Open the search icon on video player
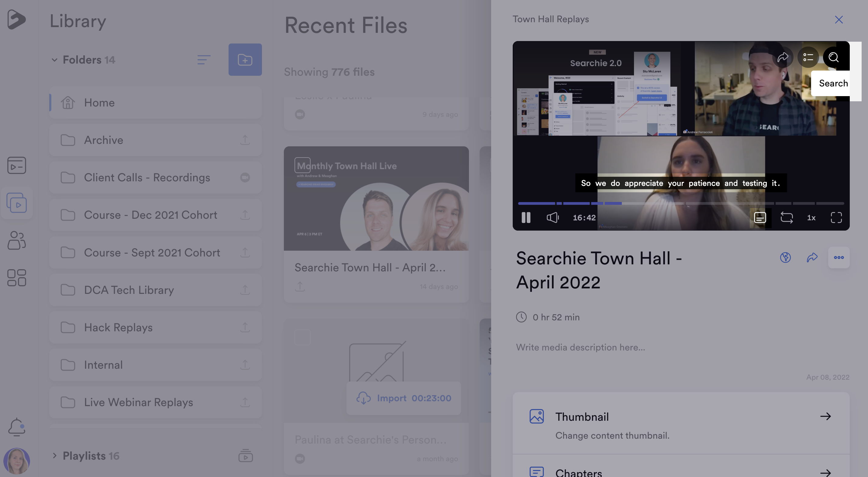868x477 pixels. 833,57
